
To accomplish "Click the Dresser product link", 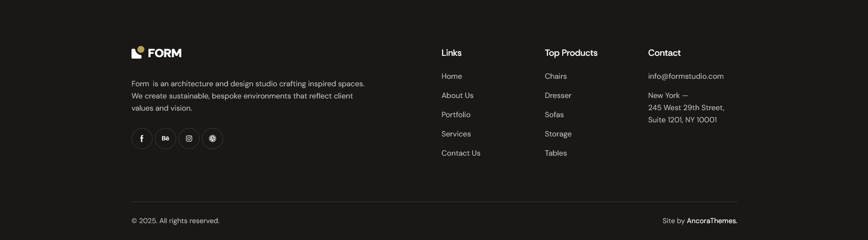I will pos(558,96).
